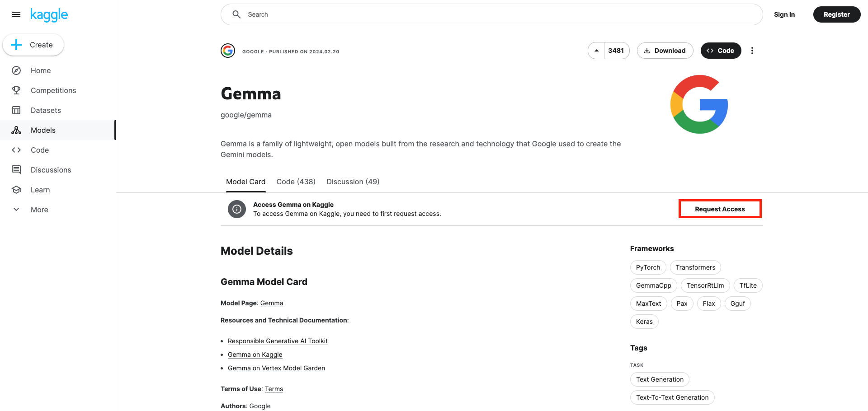The height and width of the screenshot is (411, 868).
Task: Click the search magnifier icon
Action: tap(236, 14)
